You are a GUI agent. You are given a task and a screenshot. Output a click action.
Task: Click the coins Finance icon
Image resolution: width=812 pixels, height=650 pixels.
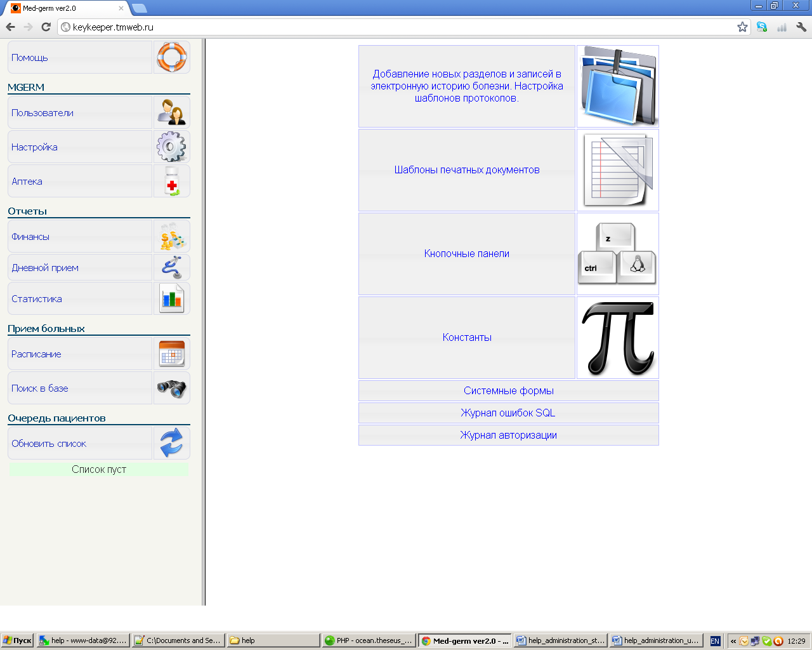[x=171, y=236]
